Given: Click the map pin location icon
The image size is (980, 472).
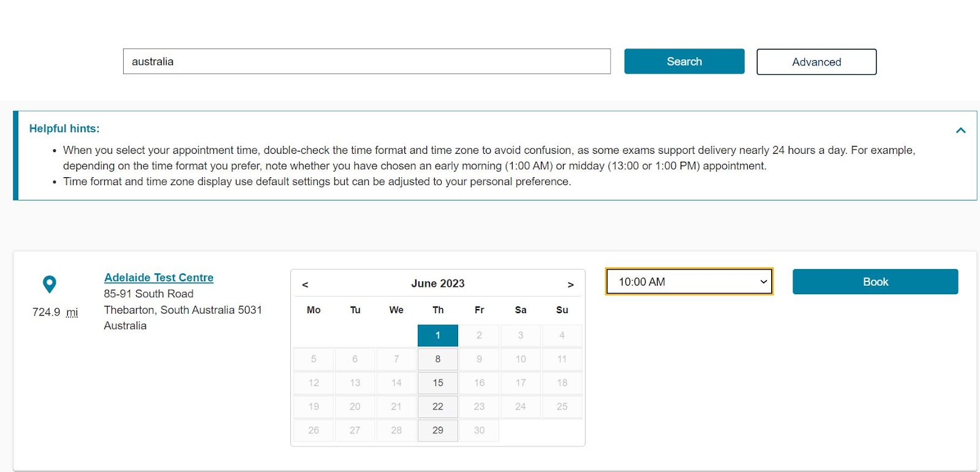Looking at the screenshot, I should tap(50, 284).
